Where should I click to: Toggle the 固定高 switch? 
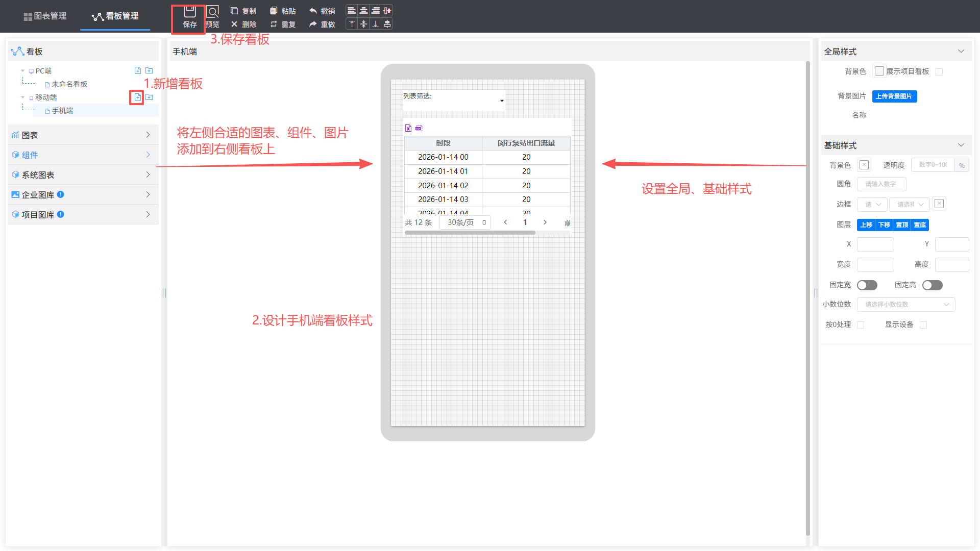point(932,285)
